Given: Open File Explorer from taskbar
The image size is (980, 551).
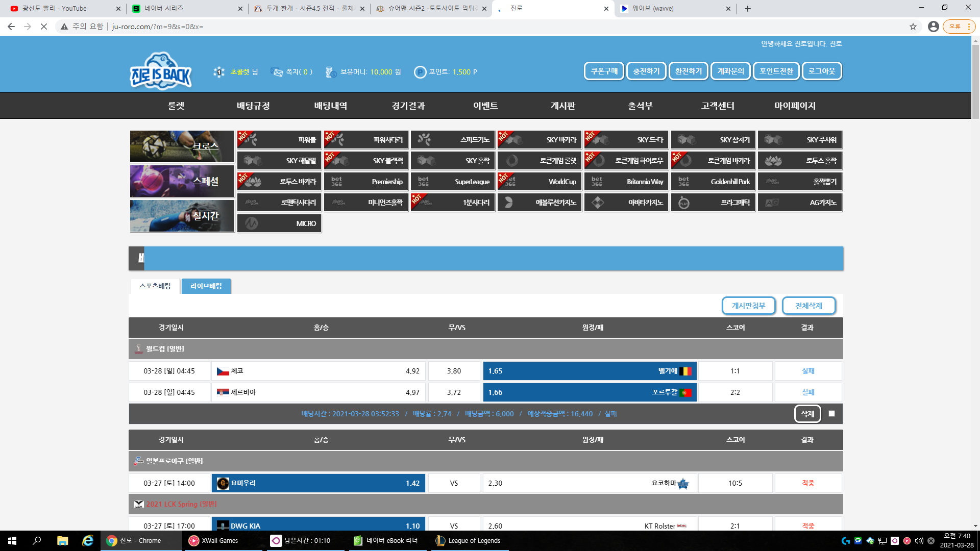Looking at the screenshot, I should (x=62, y=541).
